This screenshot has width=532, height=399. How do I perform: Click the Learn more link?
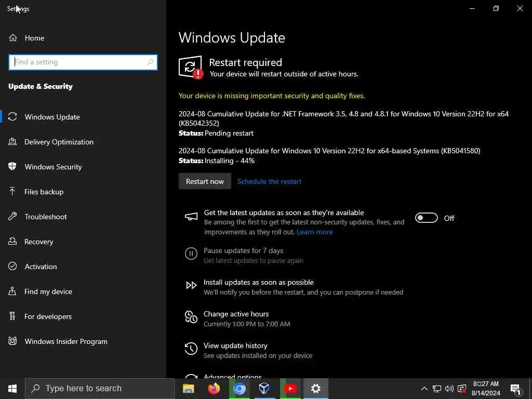(314, 232)
